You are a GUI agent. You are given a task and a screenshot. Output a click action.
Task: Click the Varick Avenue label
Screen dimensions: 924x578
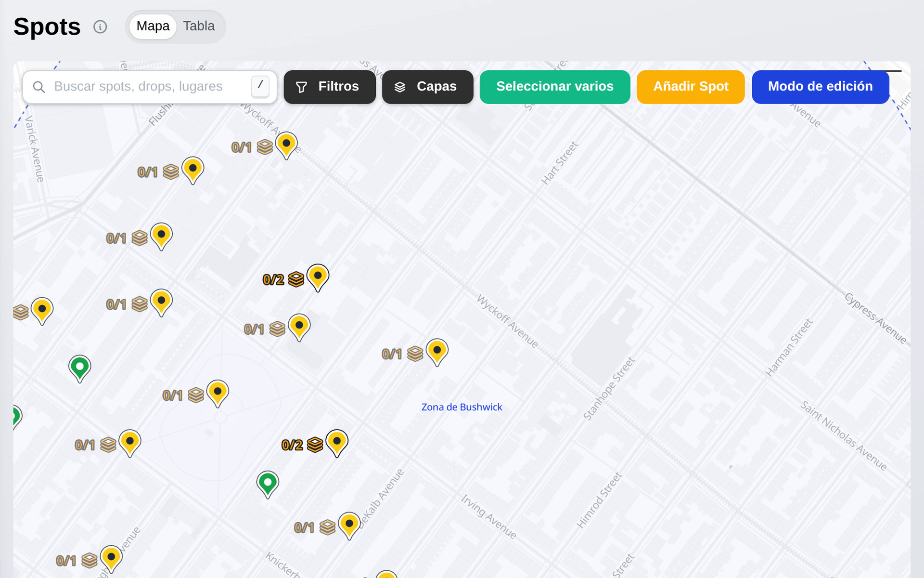35,148
